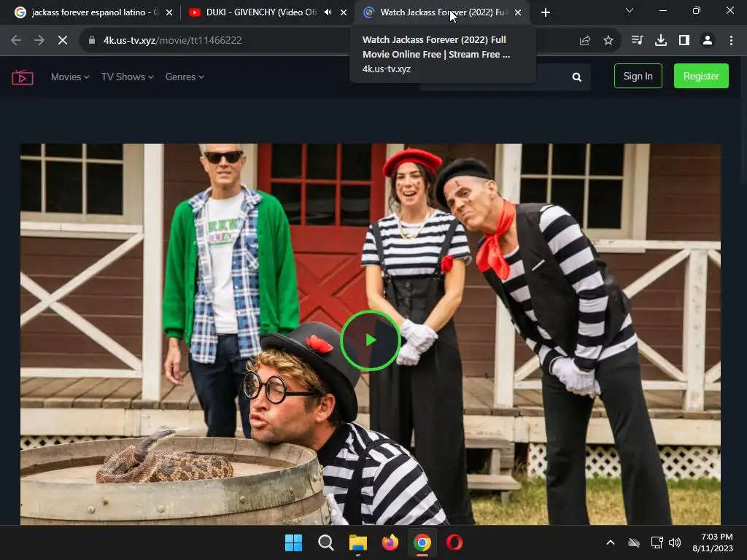The height and width of the screenshot is (560, 747).
Task: Share this page icon
Action: click(585, 41)
